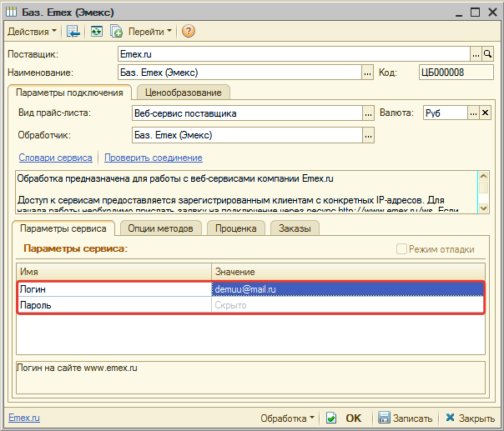Click the Код field ЦБ000008
Viewport: 504px width, 431px height.
click(x=456, y=73)
